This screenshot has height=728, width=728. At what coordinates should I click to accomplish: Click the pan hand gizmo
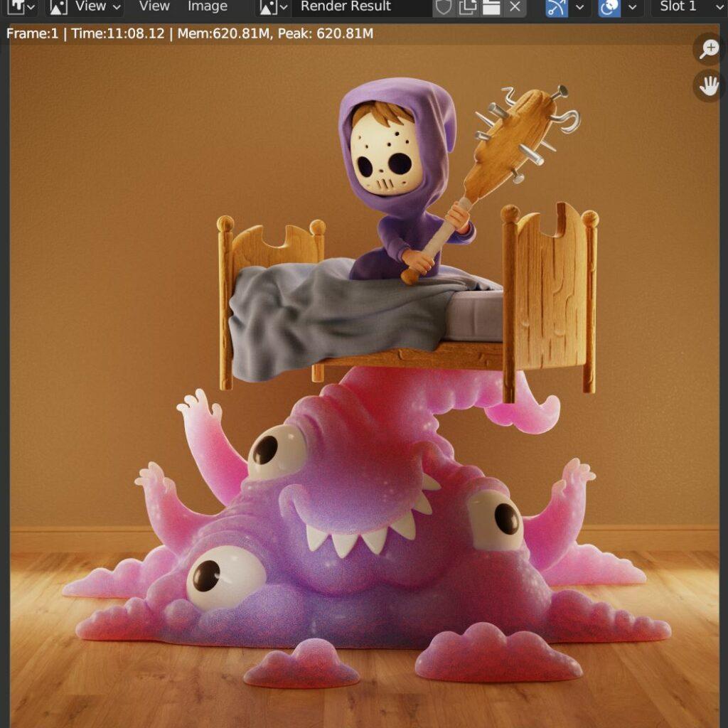coord(709,86)
